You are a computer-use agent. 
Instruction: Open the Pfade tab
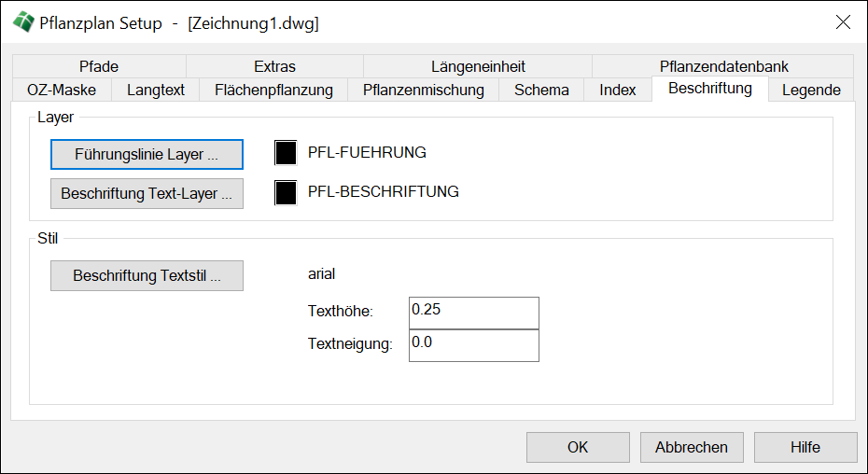99,66
